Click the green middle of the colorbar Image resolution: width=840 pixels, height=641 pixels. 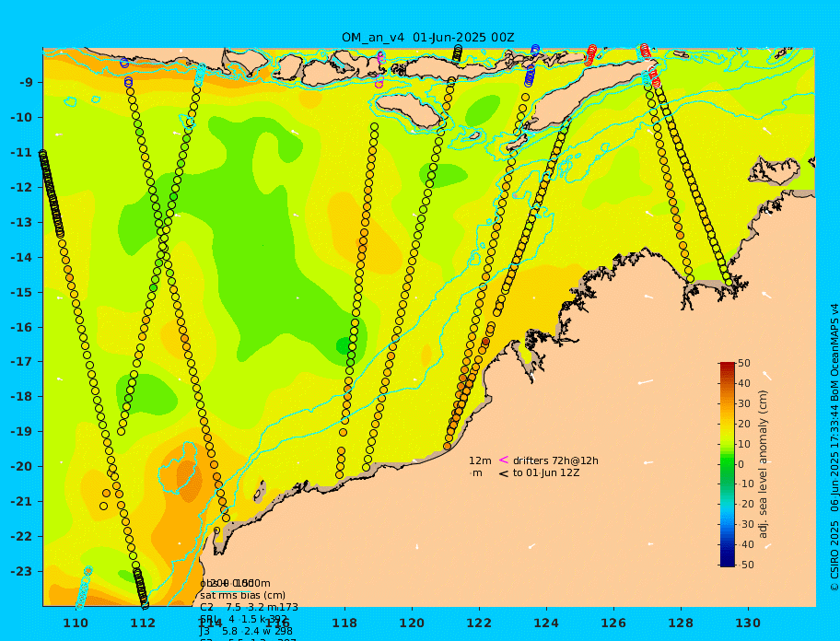(x=728, y=464)
